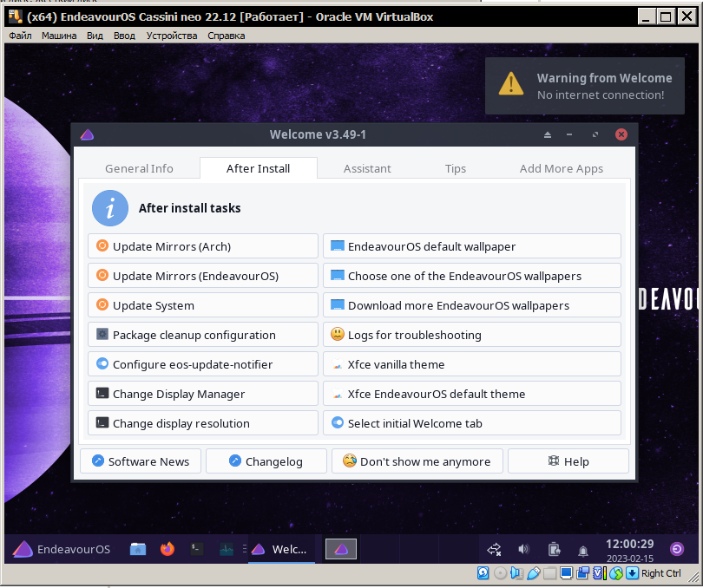The height and width of the screenshot is (588, 703).
Task: Click the VirtualBox keyboard capture arrow icon
Action: [x=632, y=573]
